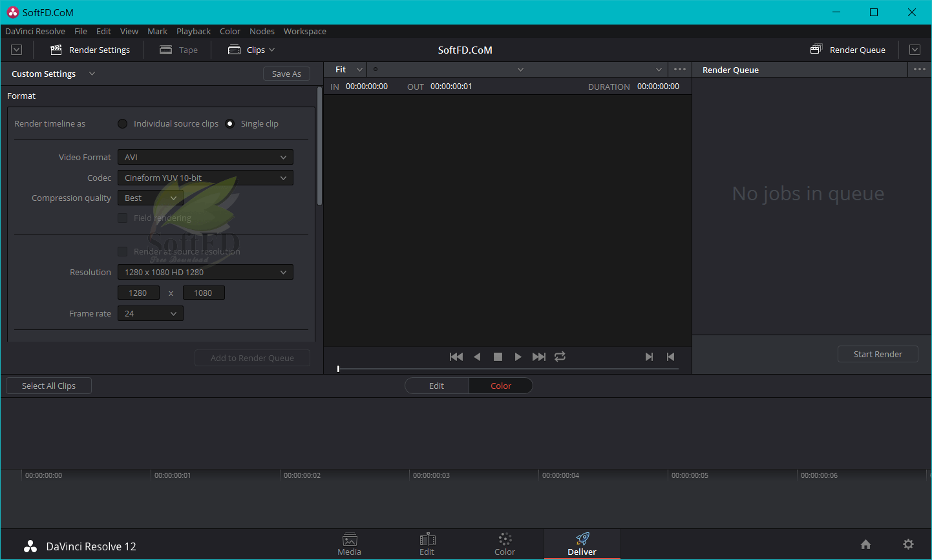Click Add to Render Queue button
This screenshot has height=560, width=932.
[x=252, y=358]
